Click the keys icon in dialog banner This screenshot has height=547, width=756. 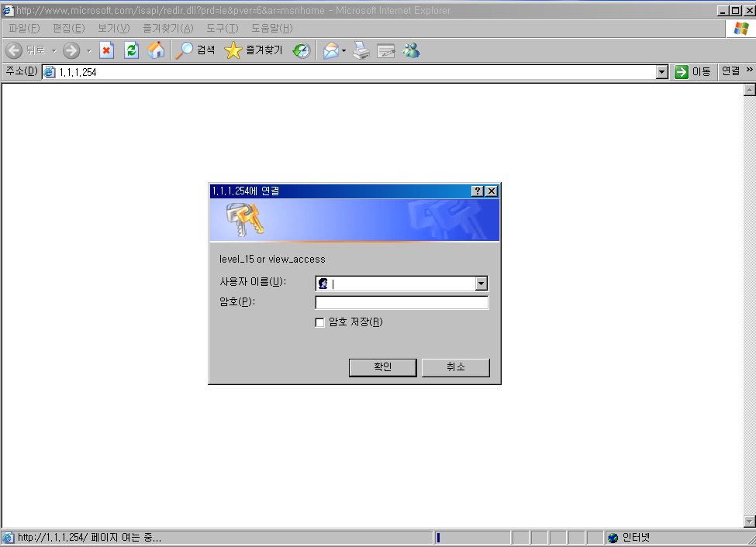pos(245,219)
